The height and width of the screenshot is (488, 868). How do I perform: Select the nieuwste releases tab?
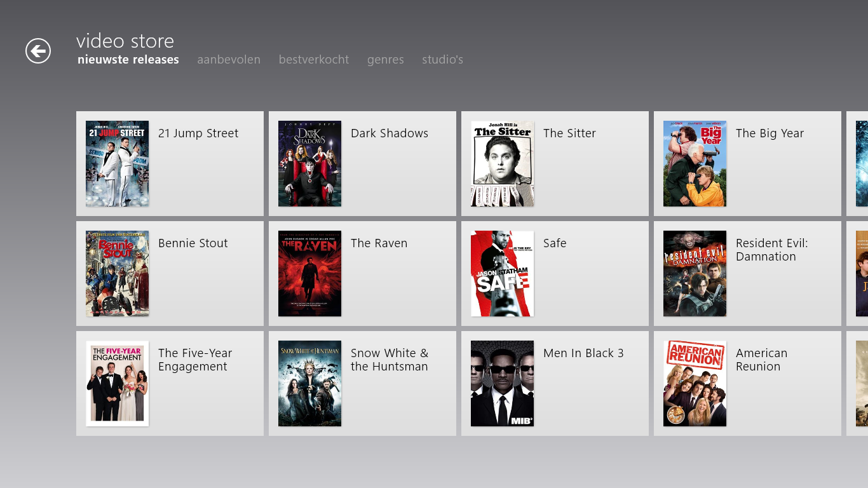click(x=128, y=60)
